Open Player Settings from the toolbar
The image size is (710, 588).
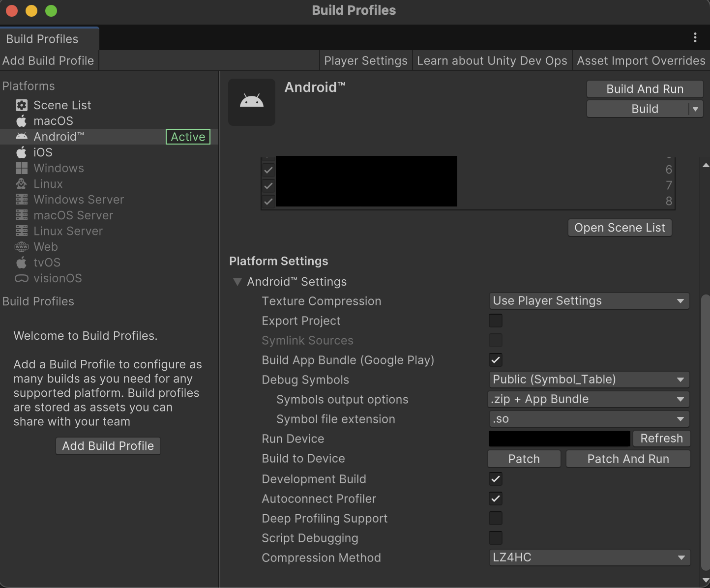pos(366,60)
